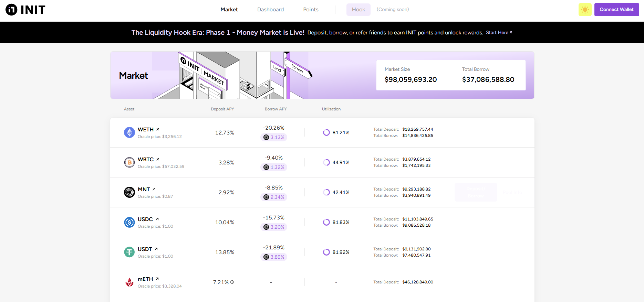This screenshot has width=644, height=302.
Task: Click the Borrow APY column header
Action: tap(276, 109)
